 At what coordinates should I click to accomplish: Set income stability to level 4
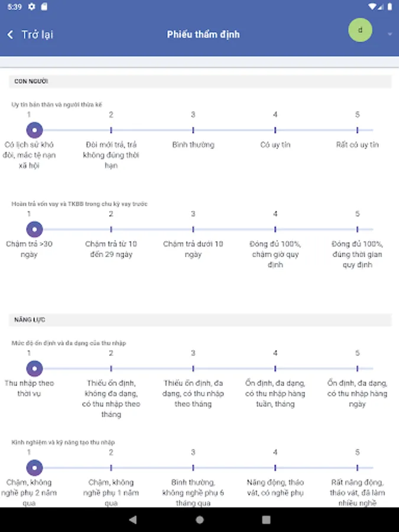point(275,369)
